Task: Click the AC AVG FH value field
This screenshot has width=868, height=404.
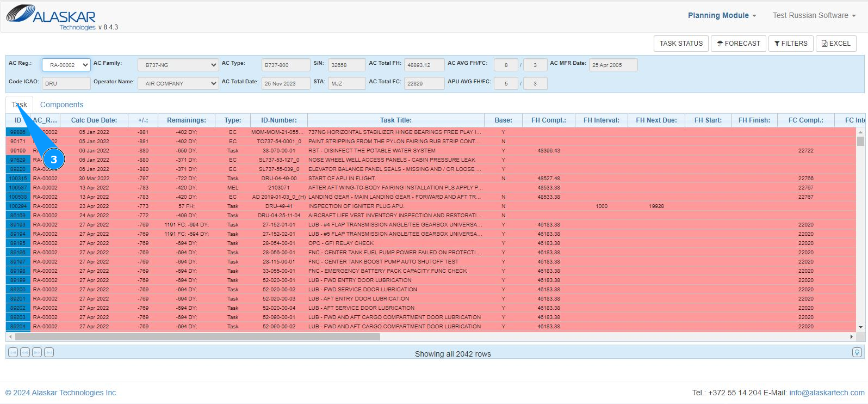Action: coord(506,65)
